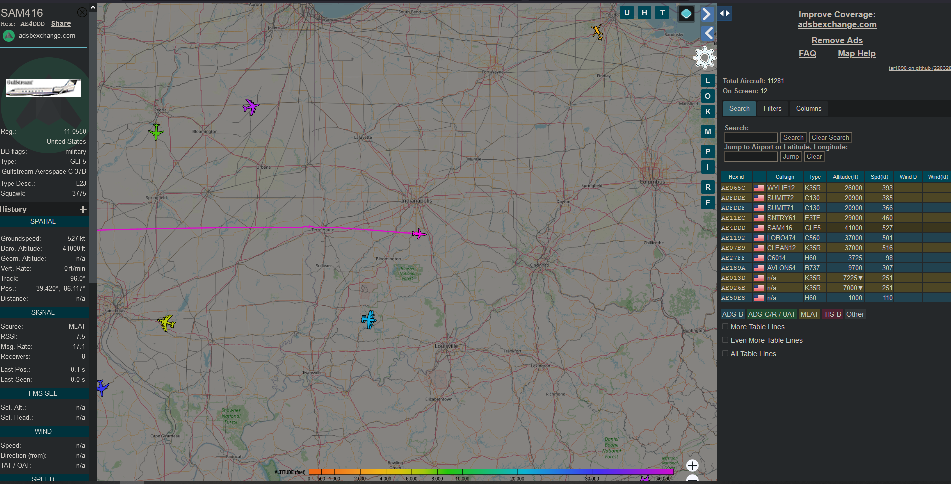951x484 pixels.
Task: Select the LOBO474 row in the aircraft table
Action: coord(836,238)
